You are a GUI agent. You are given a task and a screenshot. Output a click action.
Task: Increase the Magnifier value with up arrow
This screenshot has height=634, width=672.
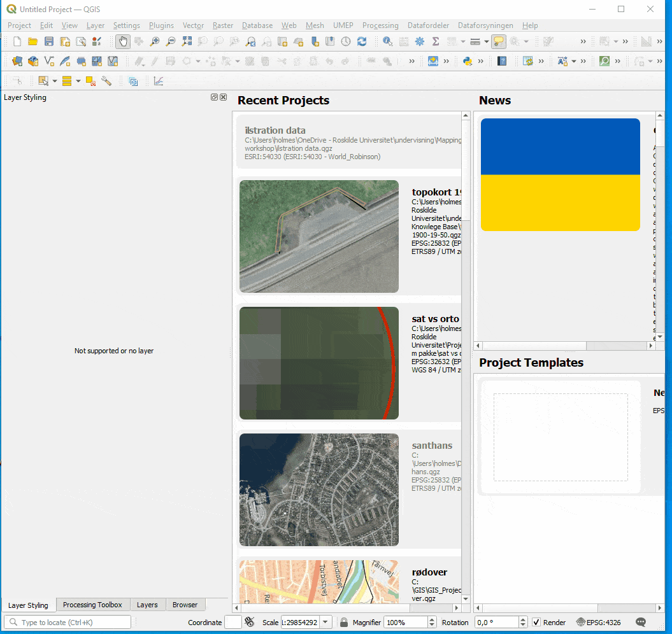pyautogui.click(x=432, y=619)
